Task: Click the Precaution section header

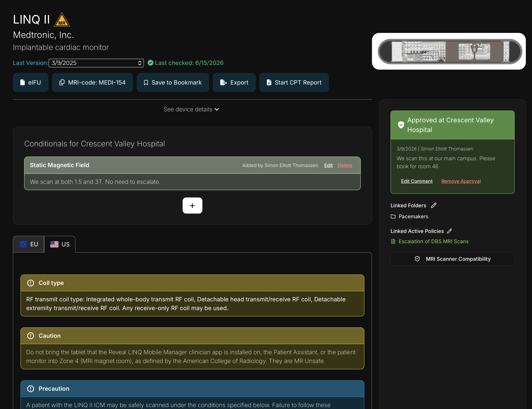Action: [192, 388]
